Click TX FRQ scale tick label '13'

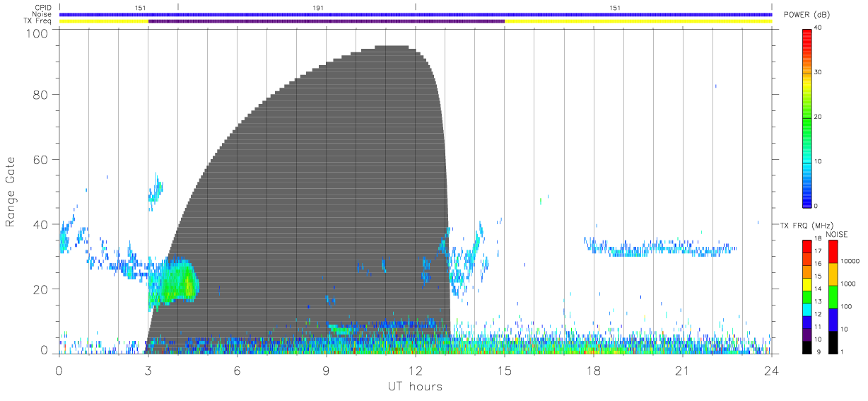(x=818, y=301)
